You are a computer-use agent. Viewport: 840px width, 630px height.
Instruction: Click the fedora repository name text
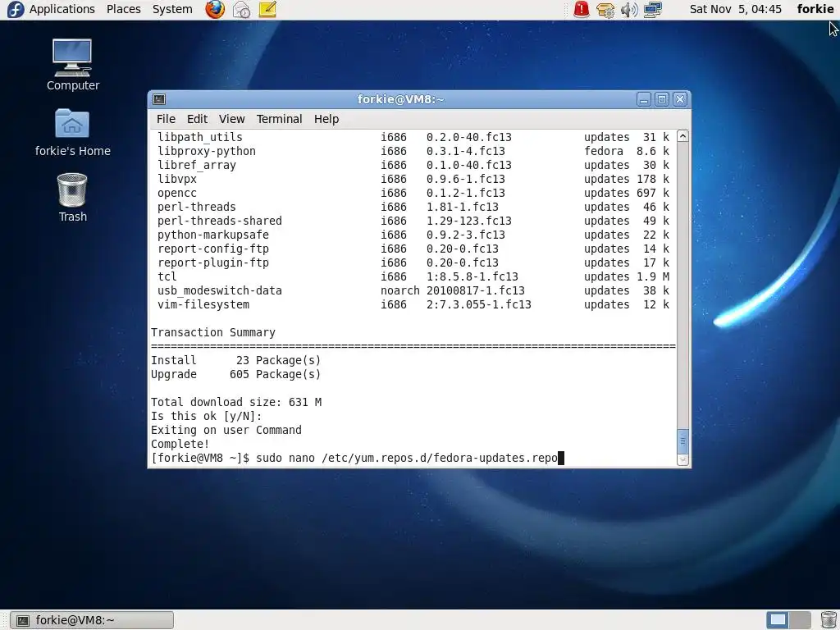pos(603,151)
